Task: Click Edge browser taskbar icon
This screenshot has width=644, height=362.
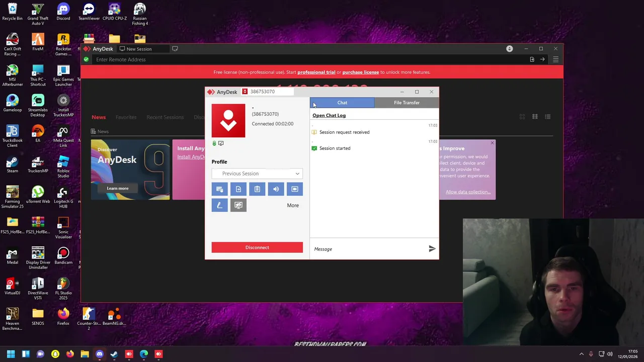Action: [x=144, y=354]
